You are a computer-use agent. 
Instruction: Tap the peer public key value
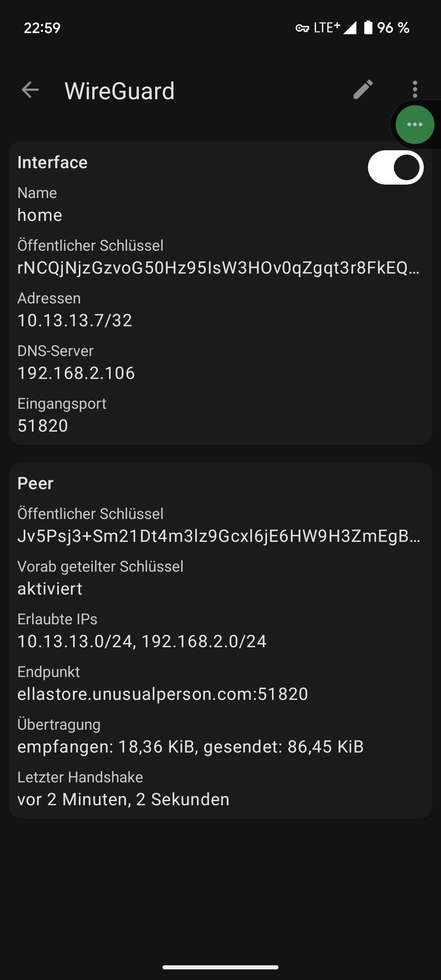218,536
